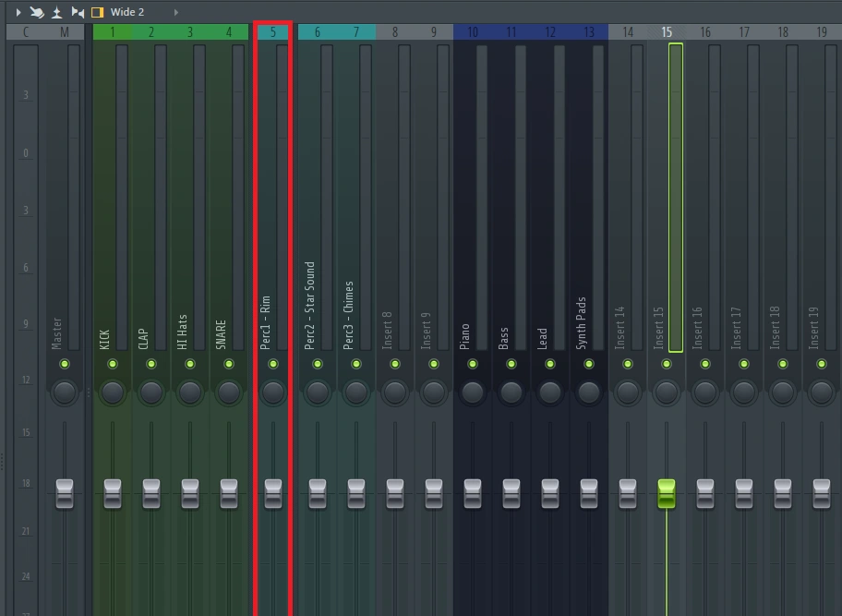Screen dimensions: 842x616
Task: Toggle the mute light on Perc1 - Rim
Action: coord(273,365)
